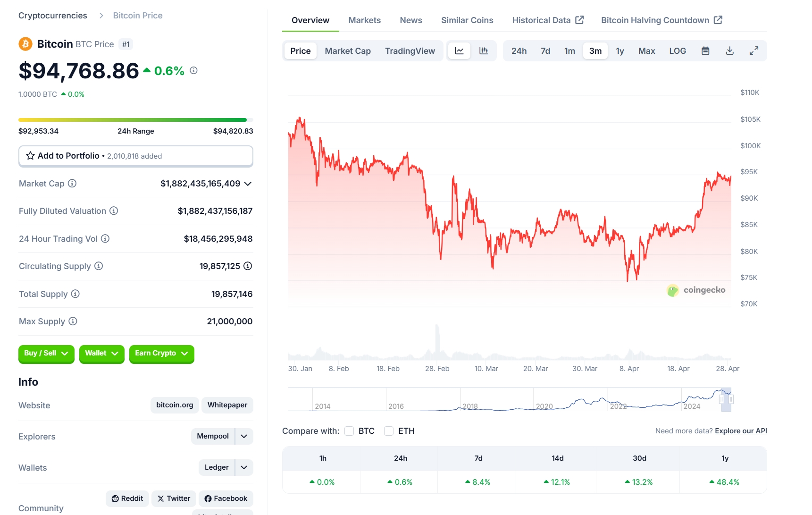Open the Facebook community link
The height and width of the screenshot is (515, 812).
[226, 498]
